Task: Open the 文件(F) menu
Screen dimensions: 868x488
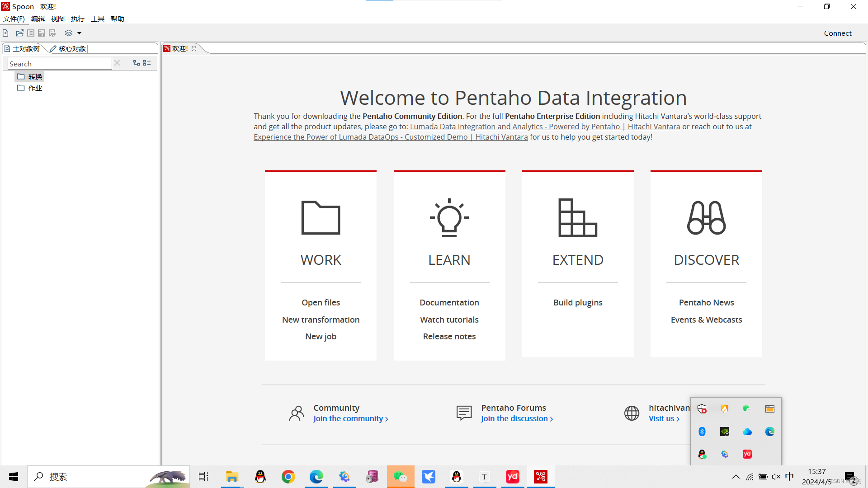Action: click(14, 19)
